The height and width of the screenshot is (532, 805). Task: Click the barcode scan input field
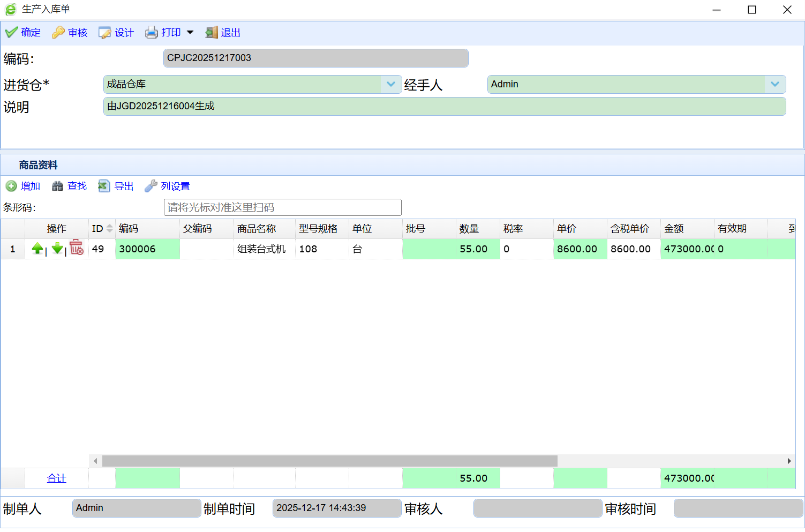point(282,207)
